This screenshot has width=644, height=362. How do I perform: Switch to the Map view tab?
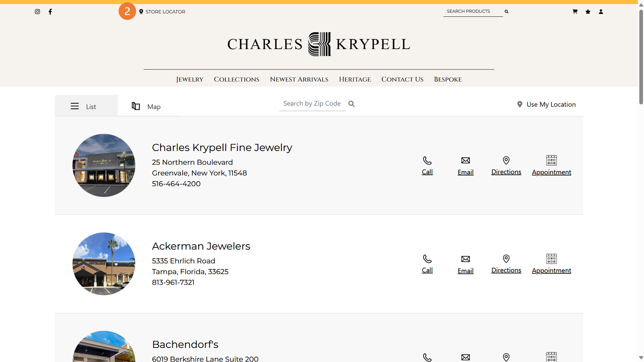click(147, 107)
